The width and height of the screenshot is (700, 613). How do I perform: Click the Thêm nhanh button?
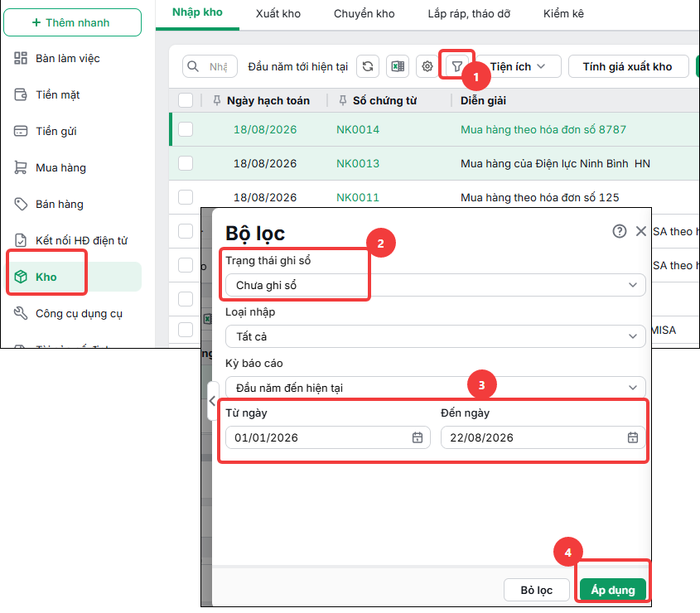[x=72, y=22]
